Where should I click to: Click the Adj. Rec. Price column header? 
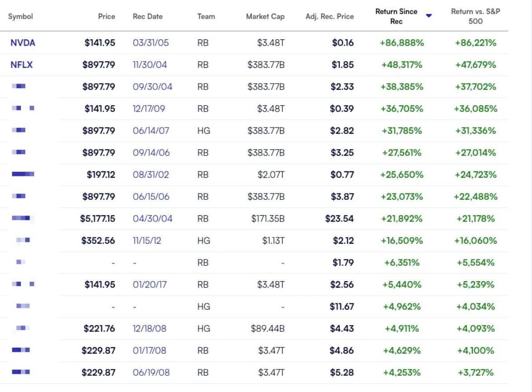point(330,16)
